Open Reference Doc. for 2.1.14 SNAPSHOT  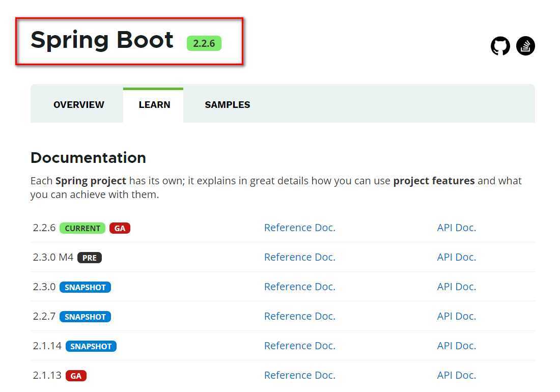click(x=300, y=346)
